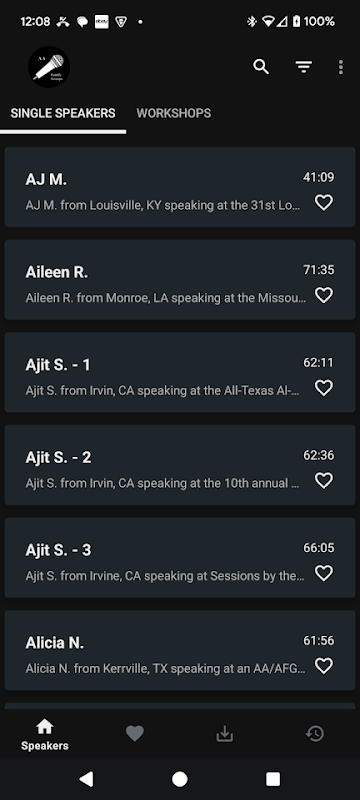Open the AJ M. speaker entry
Screen dimensions: 360x800
[180, 187]
